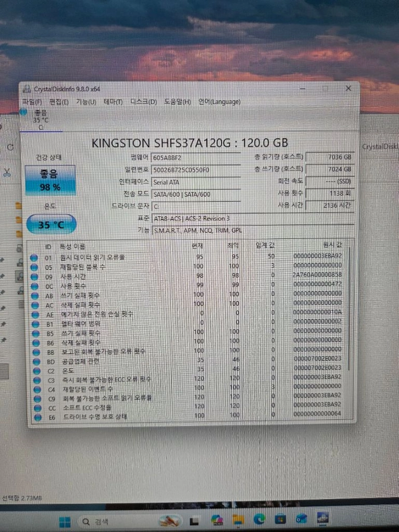Viewport: 399px width, 532px height.
Task: Click the rotation rate value ---- (SSD)
Action: (x=330, y=181)
